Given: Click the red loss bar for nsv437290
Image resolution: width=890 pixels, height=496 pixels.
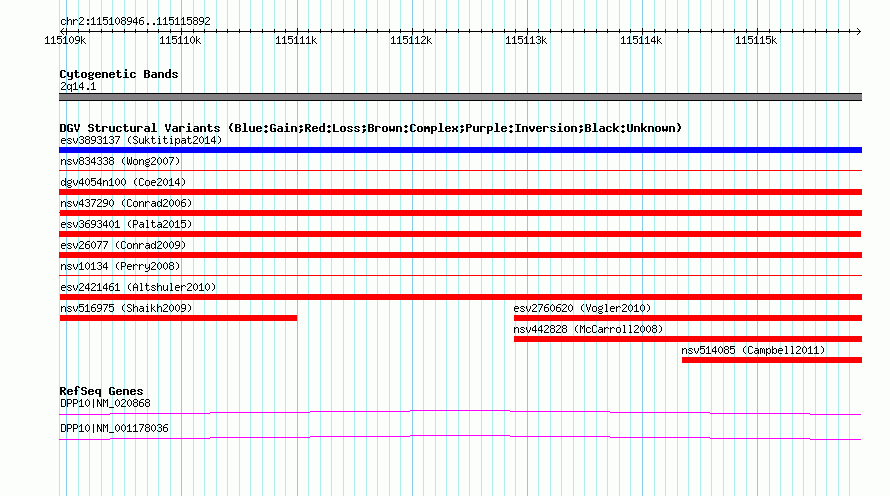Looking at the screenshot, I should [460, 213].
